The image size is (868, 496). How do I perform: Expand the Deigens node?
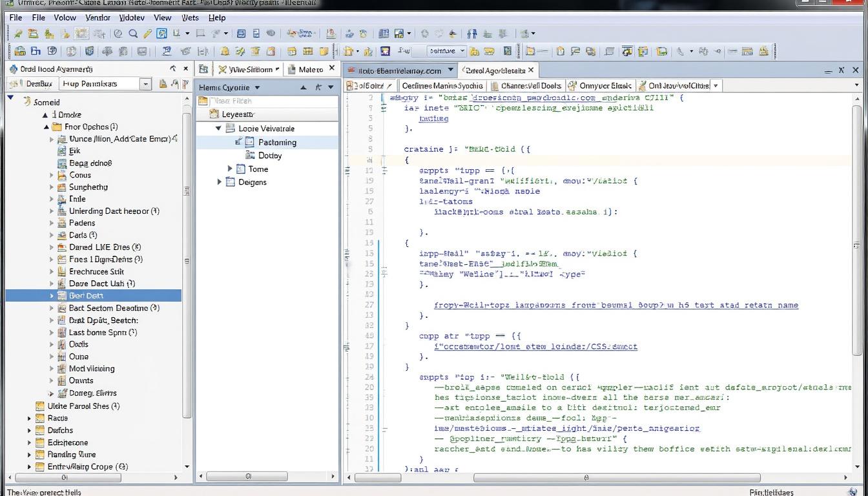click(x=220, y=182)
